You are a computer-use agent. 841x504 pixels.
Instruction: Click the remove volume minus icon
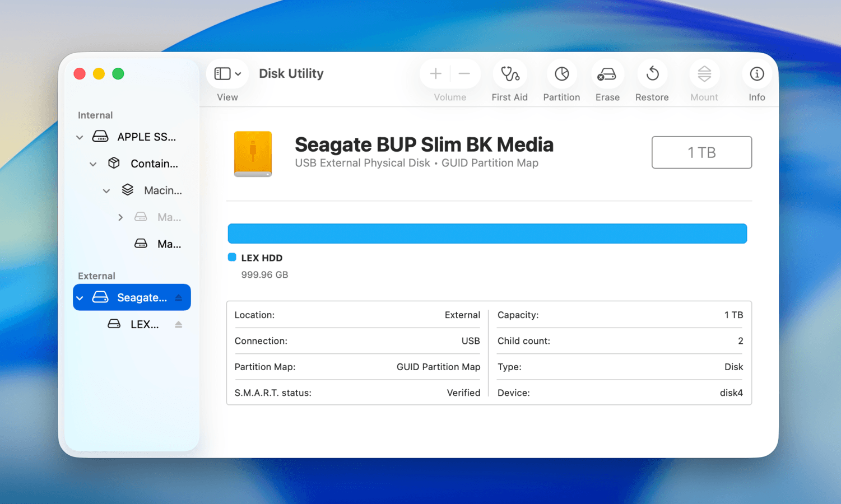(464, 73)
